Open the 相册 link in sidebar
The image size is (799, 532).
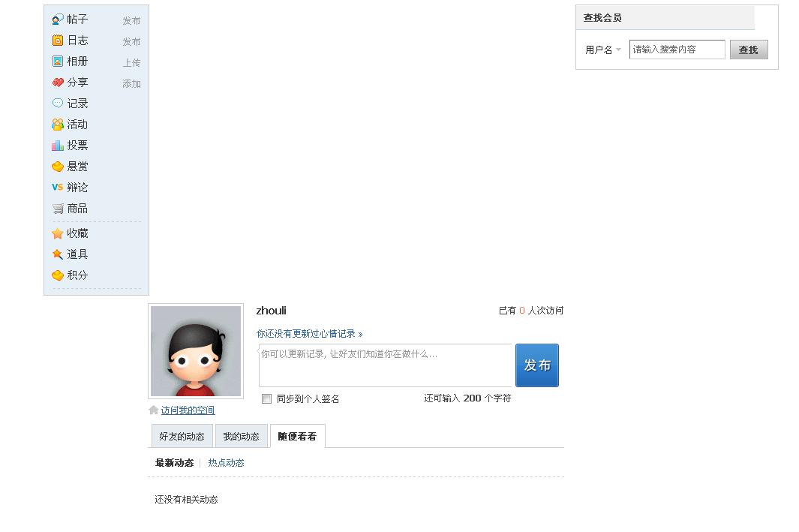click(77, 61)
